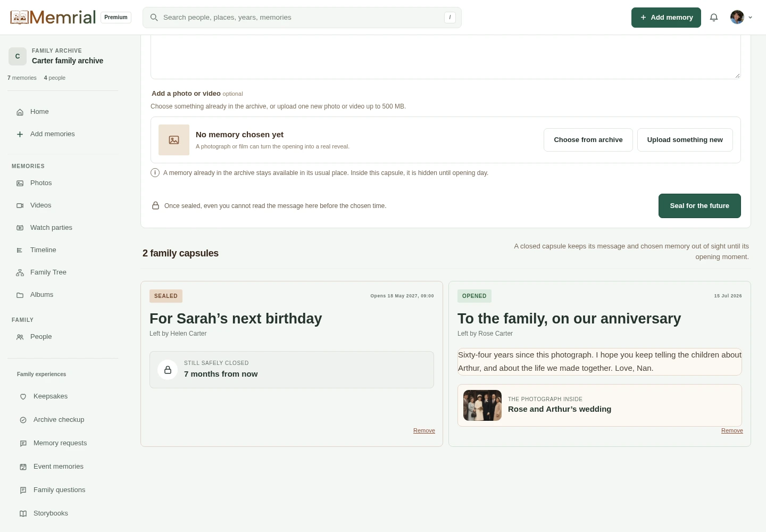Click the '2 family capsules' heading

(x=180, y=253)
